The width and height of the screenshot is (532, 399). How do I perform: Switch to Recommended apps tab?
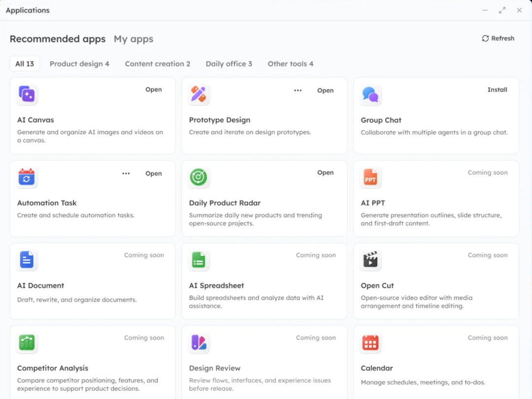[58, 39]
